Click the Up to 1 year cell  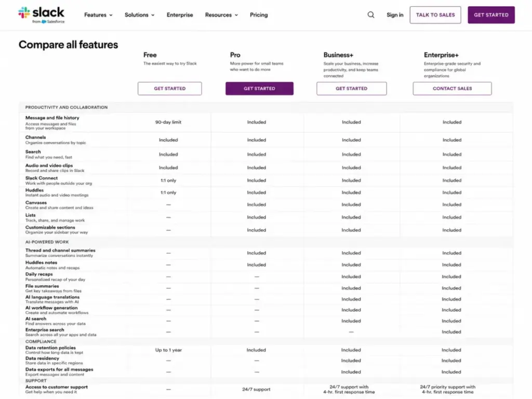[x=168, y=350]
